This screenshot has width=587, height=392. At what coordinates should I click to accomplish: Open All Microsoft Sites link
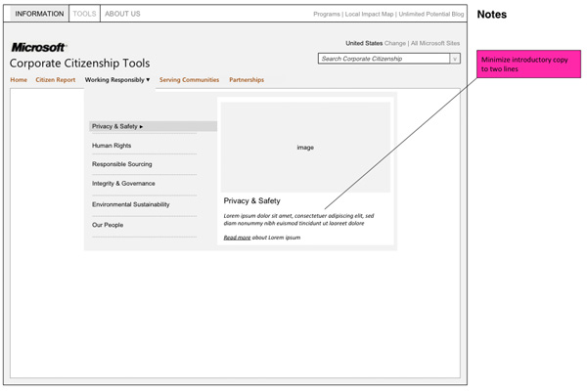pos(435,43)
